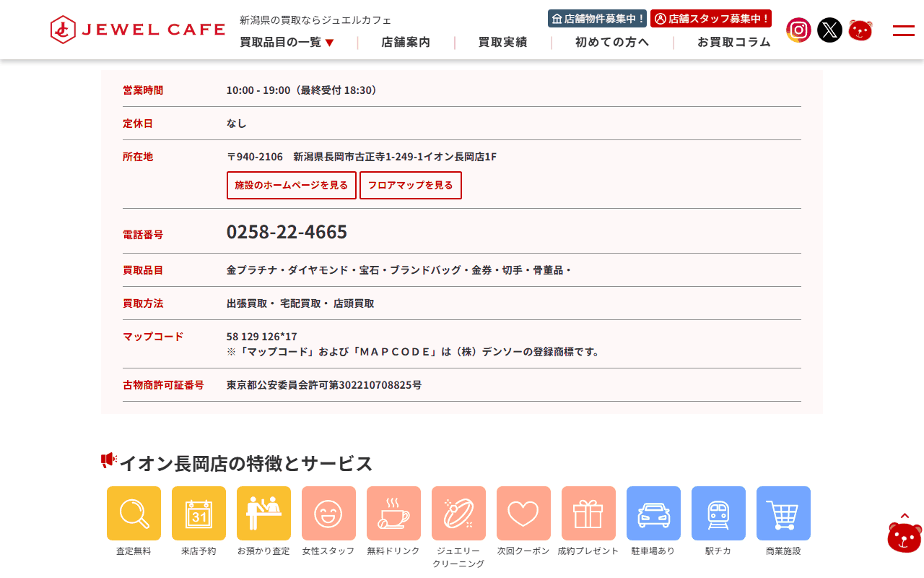This screenshot has height=578, width=924.
Task: Click the megaphone icon beside the heading
Action: click(x=108, y=460)
